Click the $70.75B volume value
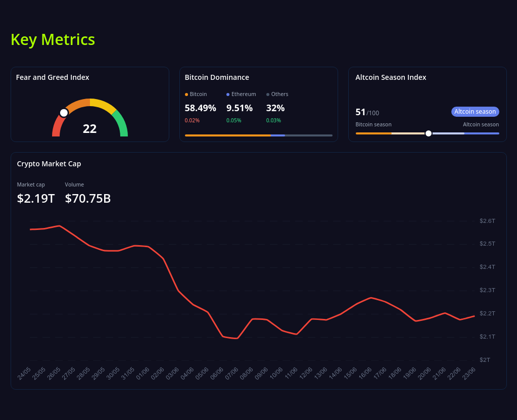517x420 pixels. [x=88, y=199]
